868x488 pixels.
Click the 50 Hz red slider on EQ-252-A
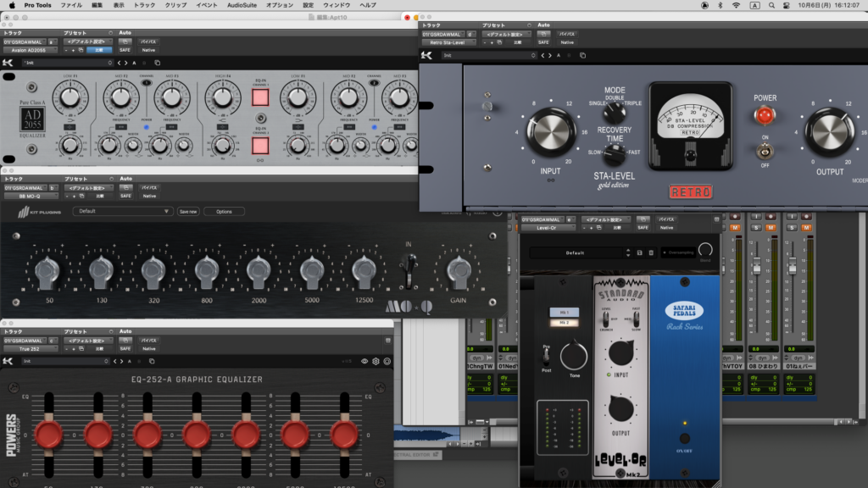coord(48,435)
